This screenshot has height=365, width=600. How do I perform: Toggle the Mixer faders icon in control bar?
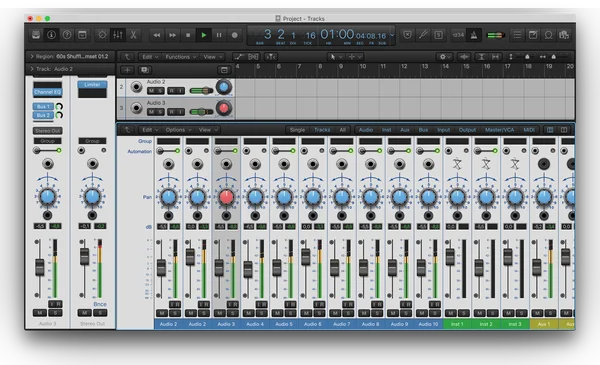tap(118, 35)
